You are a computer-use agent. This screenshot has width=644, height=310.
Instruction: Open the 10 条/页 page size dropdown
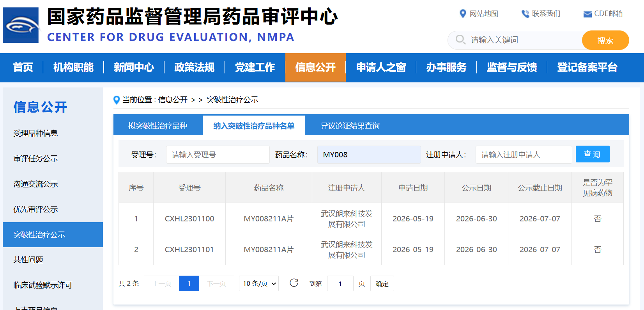[x=259, y=283]
